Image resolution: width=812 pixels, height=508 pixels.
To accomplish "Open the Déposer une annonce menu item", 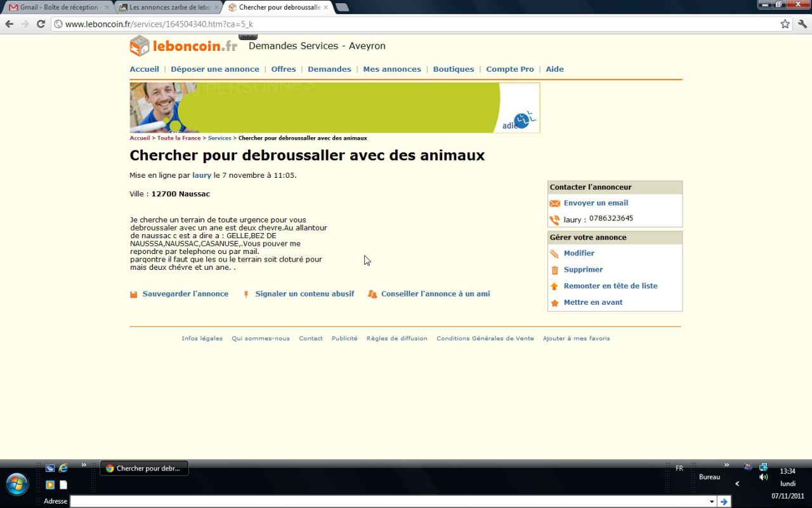I will (214, 69).
